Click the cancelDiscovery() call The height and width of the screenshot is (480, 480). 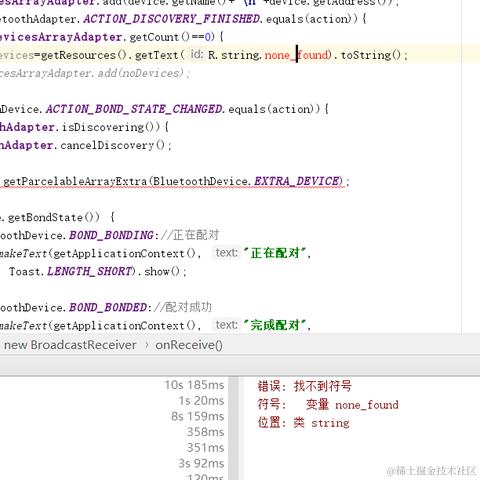pyautogui.click(x=113, y=145)
